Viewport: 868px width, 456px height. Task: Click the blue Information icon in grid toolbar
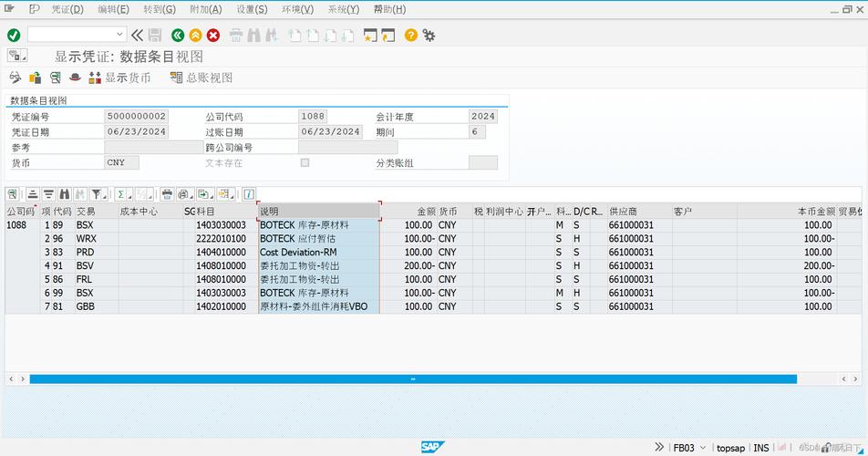[249, 194]
